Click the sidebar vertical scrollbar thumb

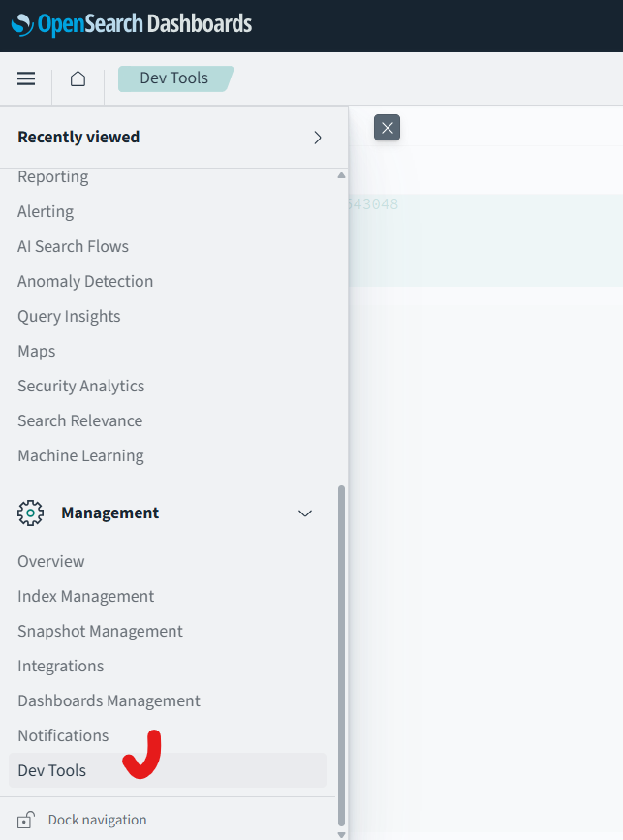[x=341, y=656]
